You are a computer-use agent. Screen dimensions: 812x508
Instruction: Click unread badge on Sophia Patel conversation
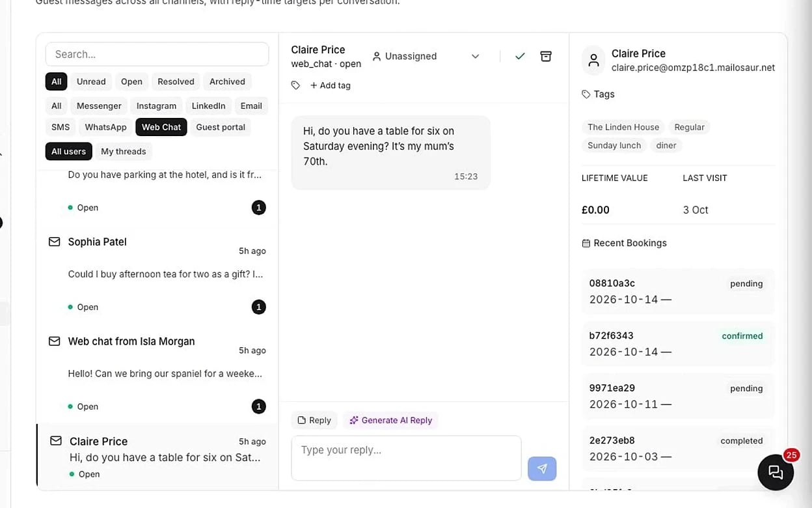(259, 307)
